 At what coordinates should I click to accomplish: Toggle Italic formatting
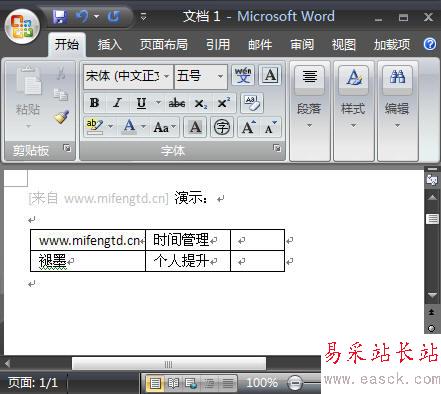[117, 103]
